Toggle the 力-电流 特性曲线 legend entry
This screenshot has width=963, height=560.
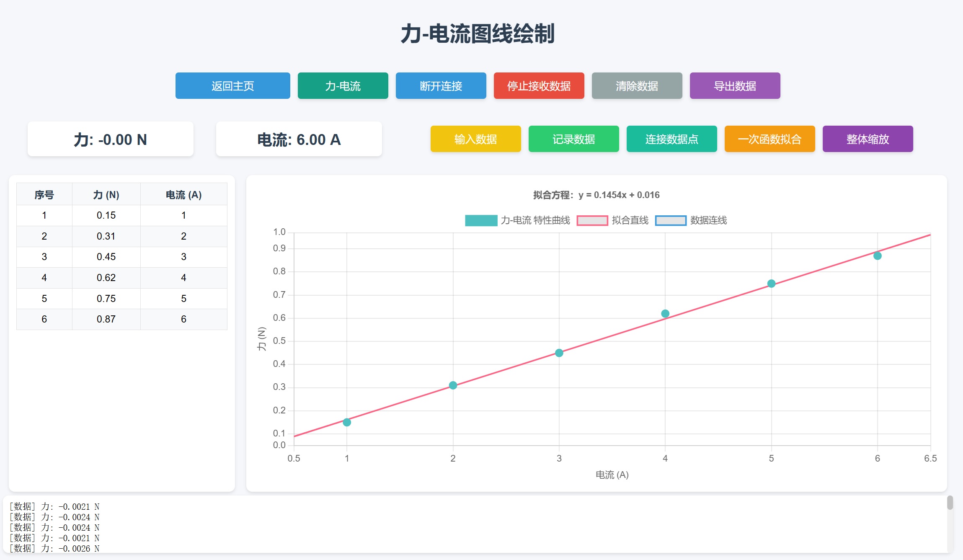click(x=517, y=221)
